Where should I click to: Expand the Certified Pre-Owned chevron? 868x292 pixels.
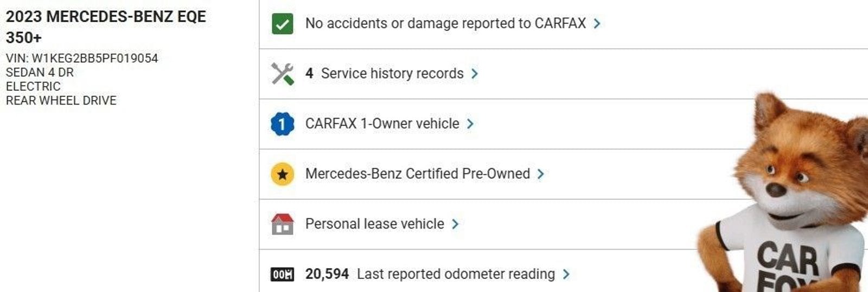540,174
